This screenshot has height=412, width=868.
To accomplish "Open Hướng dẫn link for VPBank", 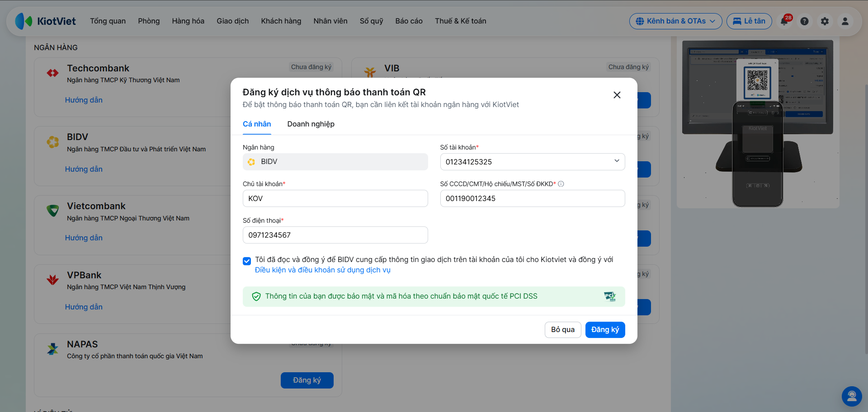I will [x=84, y=307].
